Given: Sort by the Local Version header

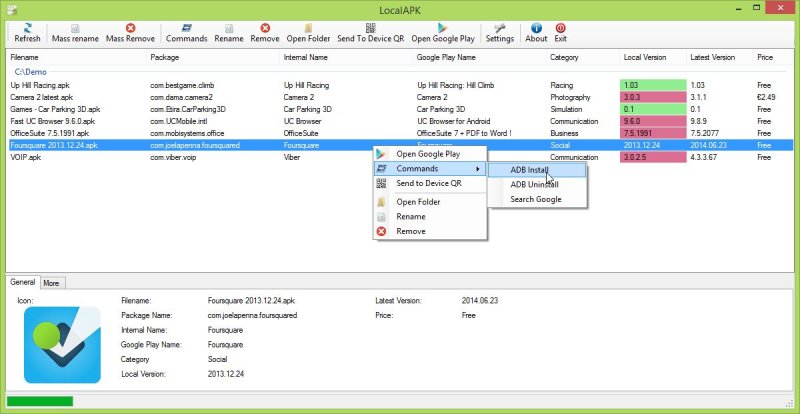Looking at the screenshot, I should (653, 57).
